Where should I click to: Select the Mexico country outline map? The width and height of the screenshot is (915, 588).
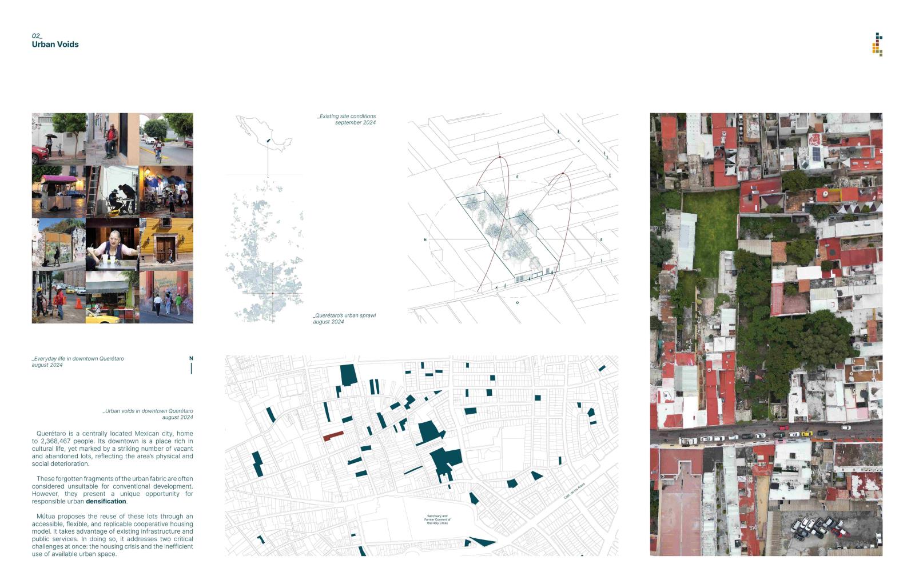click(x=264, y=134)
